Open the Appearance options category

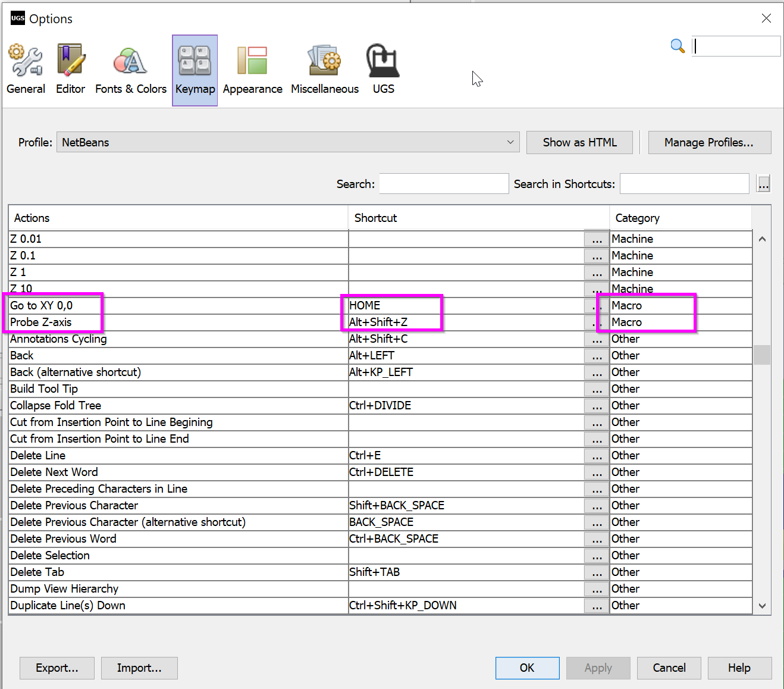(x=252, y=70)
